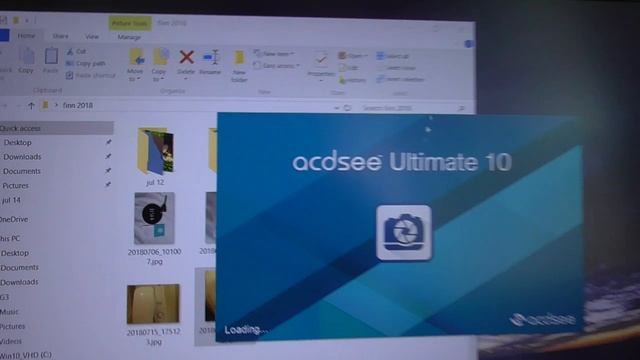Open Music under This PC
Viewport: 640px width, 360px height.
9,312
